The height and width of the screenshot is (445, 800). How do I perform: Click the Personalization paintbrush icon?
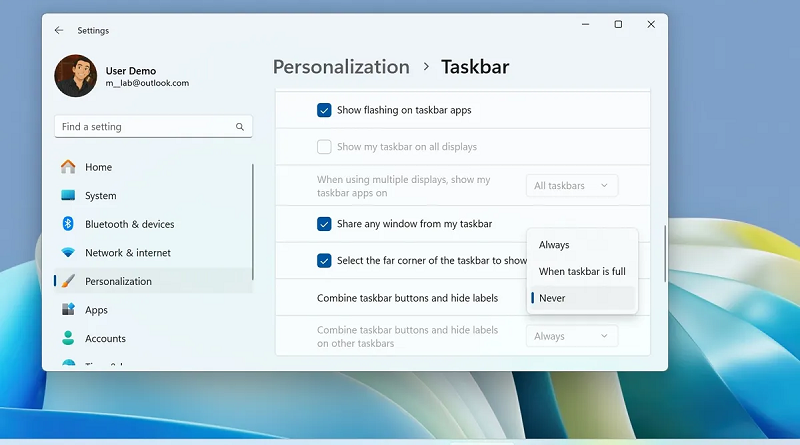(68, 281)
